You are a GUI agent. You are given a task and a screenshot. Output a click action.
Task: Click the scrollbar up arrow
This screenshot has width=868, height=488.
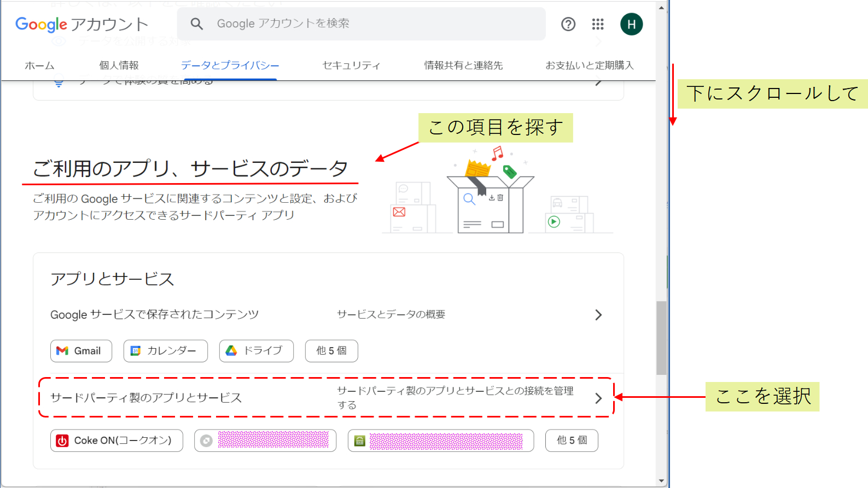coord(662,8)
